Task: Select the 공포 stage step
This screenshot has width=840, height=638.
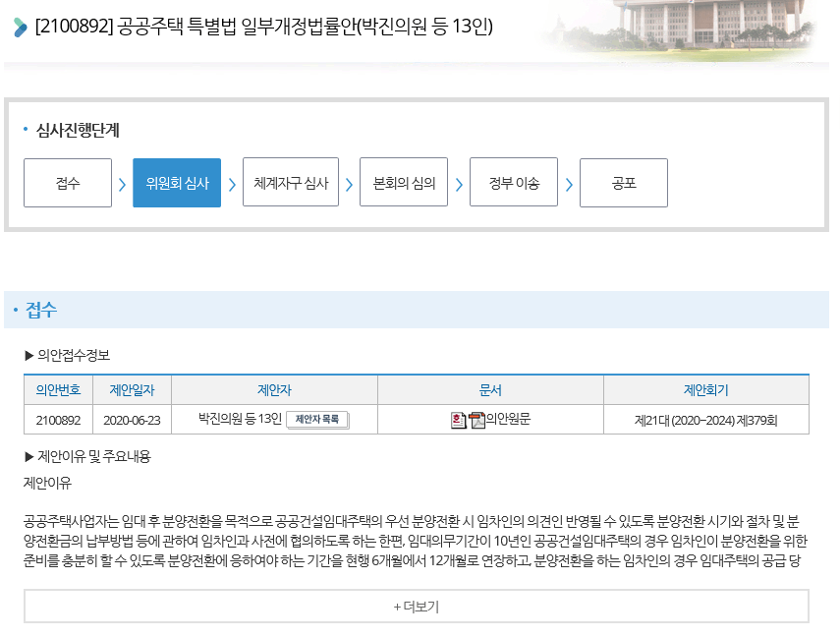Action: (624, 183)
